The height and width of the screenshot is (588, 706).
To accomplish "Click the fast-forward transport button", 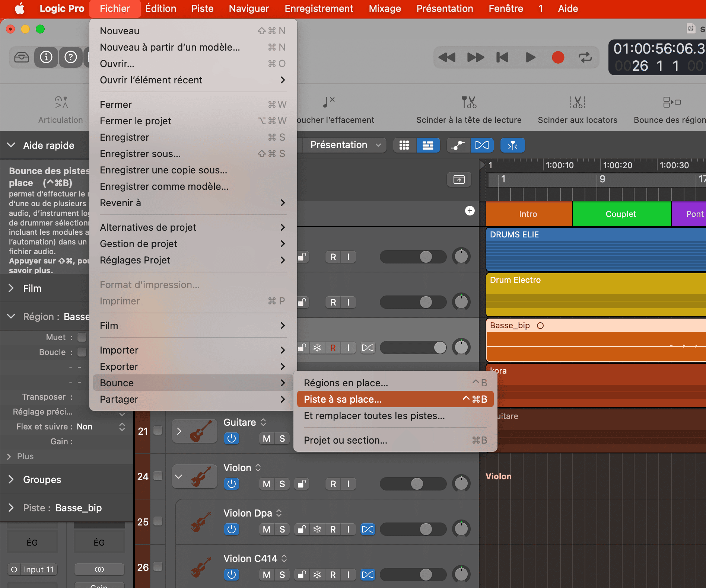I will 476,57.
